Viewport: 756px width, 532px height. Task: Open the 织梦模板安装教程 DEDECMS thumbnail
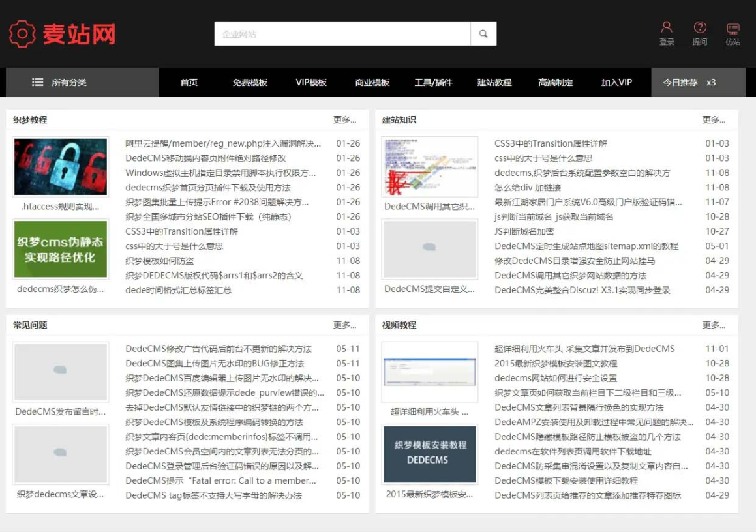click(x=429, y=454)
